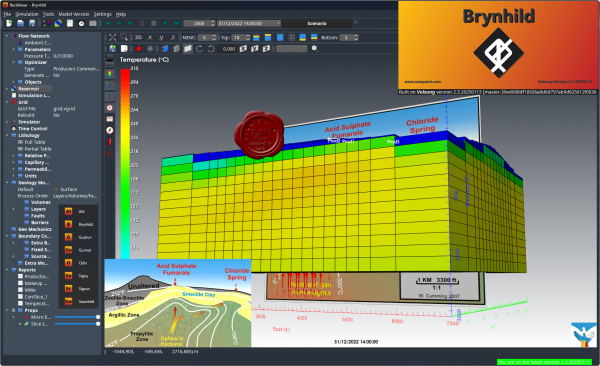The width and height of the screenshot is (600, 366).
Task: Toggle the Micro E... prop checkbox
Action: (x=20, y=317)
